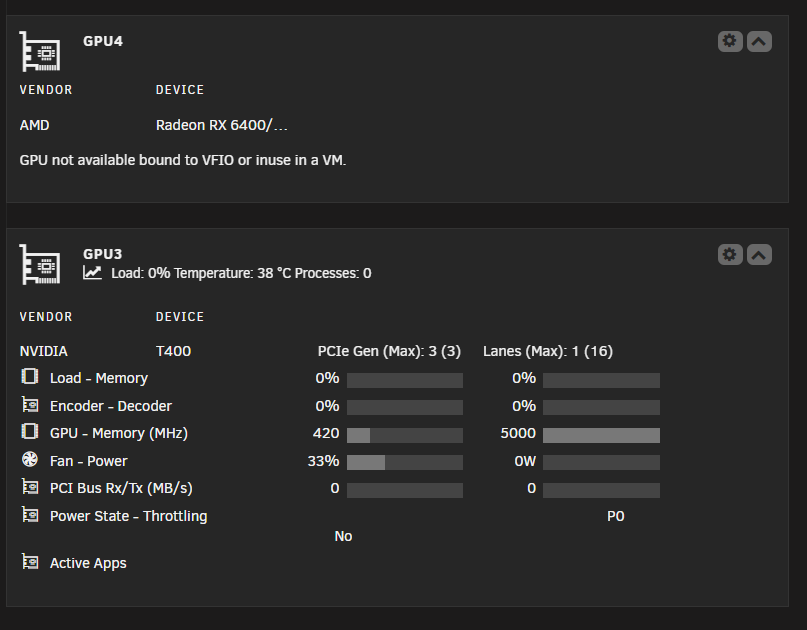Click the fan icon beside Fan - Power
The image size is (807, 630).
click(30, 459)
